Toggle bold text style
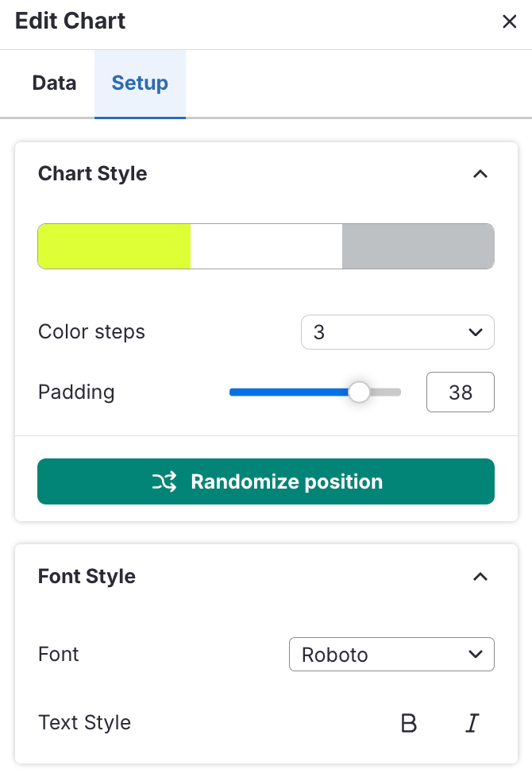Screen dimensions: 532x777 [409, 723]
